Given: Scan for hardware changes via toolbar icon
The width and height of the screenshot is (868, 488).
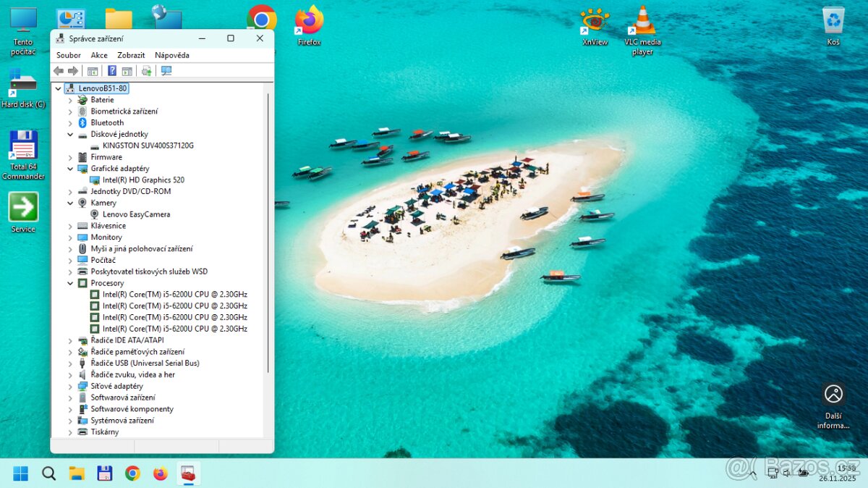Looking at the screenshot, I should [x=147, y=70].
